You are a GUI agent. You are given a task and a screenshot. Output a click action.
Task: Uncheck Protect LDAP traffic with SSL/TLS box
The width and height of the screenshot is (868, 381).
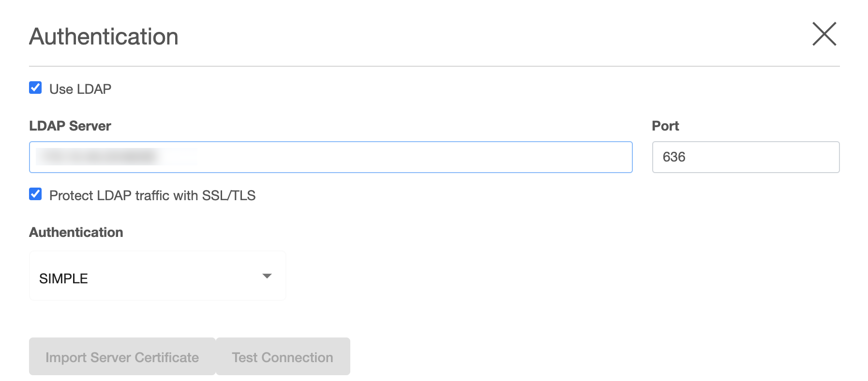(x=35, y=194)
